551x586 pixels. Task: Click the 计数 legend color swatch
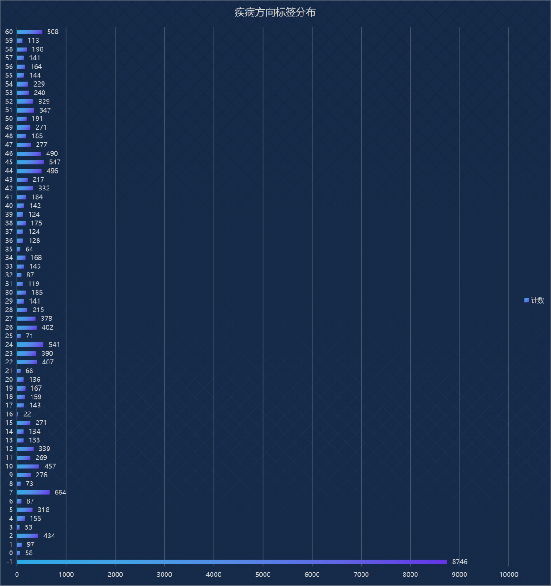pos(526,300)
